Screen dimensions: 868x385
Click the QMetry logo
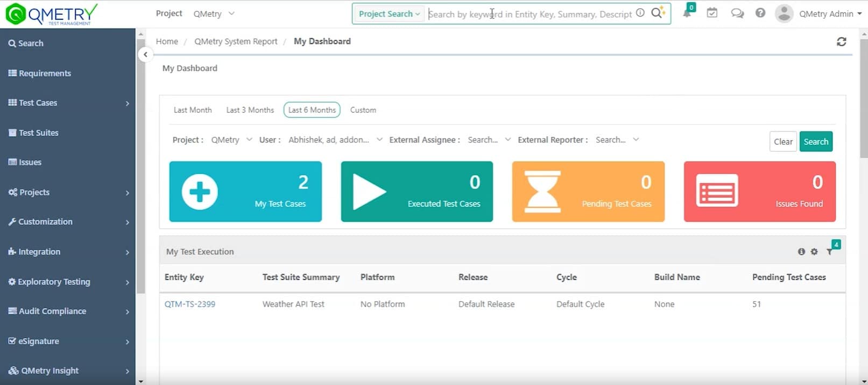click(52, 14)
